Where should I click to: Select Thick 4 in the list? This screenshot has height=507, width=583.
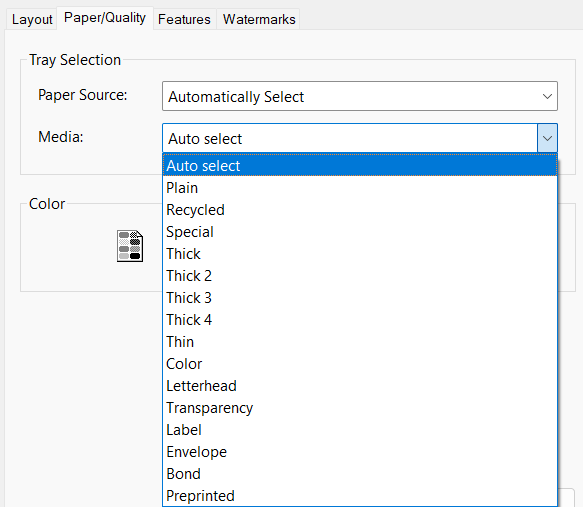[360, 320]
